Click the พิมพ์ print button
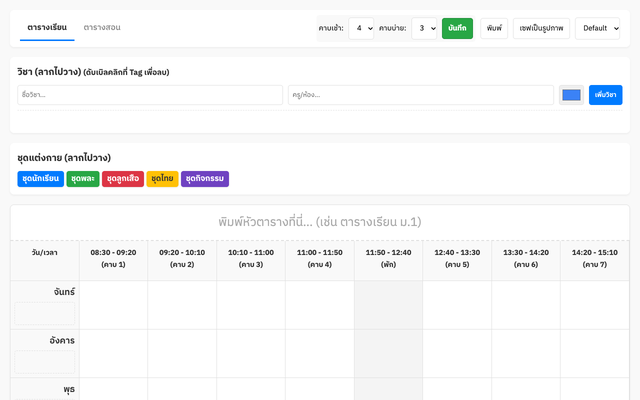Viewport: 640px width, 400px height. click(x=494, y=28)
